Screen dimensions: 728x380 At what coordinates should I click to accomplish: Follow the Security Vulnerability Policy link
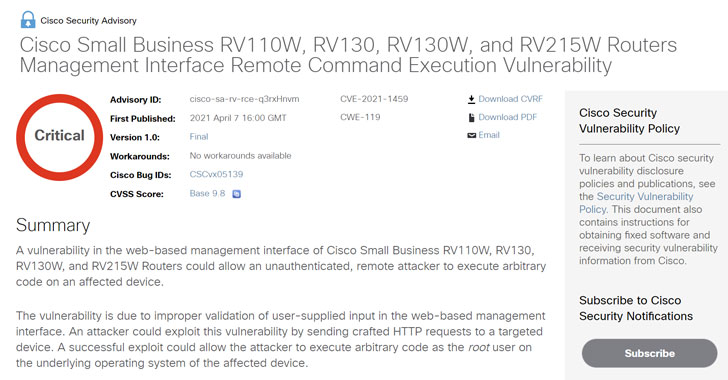pos(636,203)
